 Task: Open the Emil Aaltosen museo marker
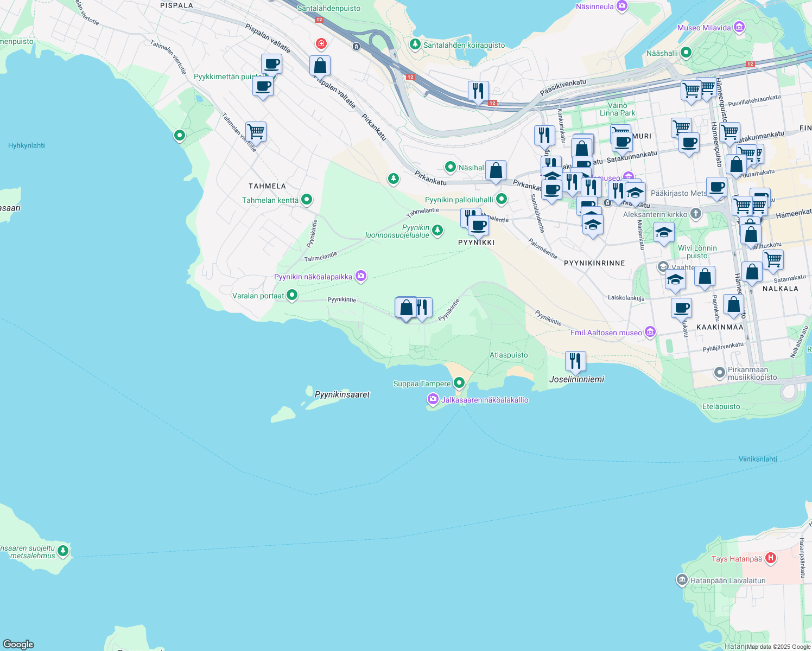click(x=650, y=332)
